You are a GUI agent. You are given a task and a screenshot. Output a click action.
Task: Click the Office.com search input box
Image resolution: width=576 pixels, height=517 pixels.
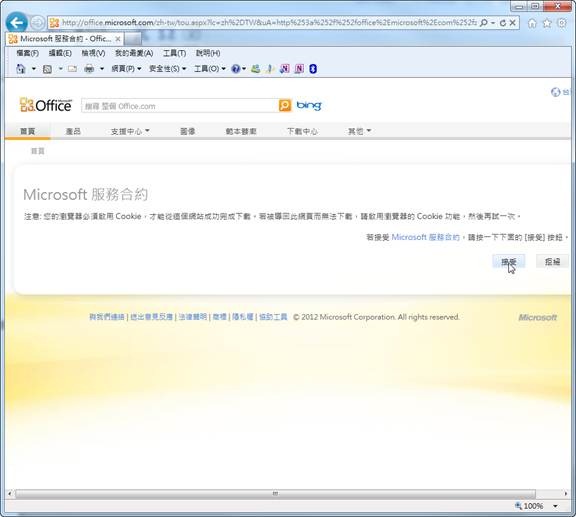pyautogui.click(x=180, y=106)
